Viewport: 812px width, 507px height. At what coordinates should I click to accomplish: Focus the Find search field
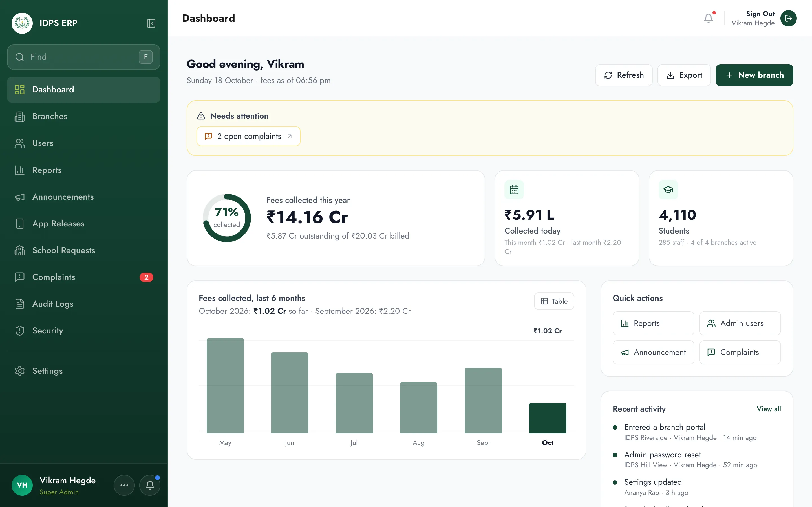coord(83,57)
